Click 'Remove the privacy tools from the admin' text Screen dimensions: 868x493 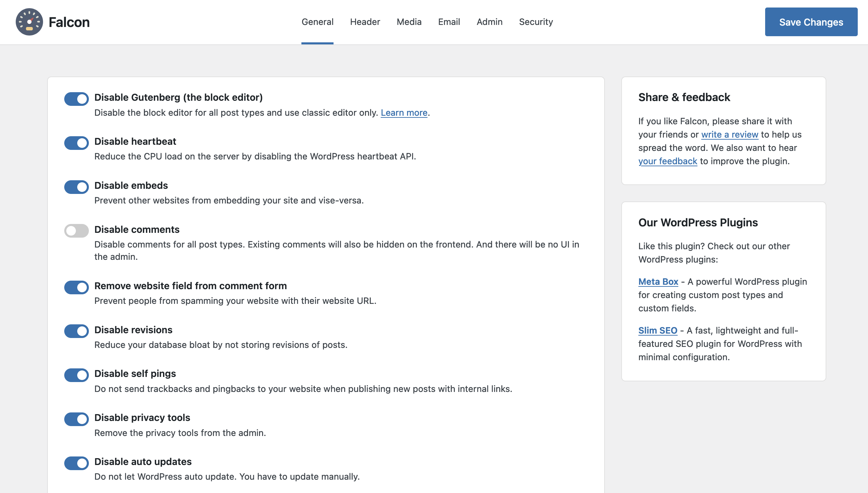point(180,433)
